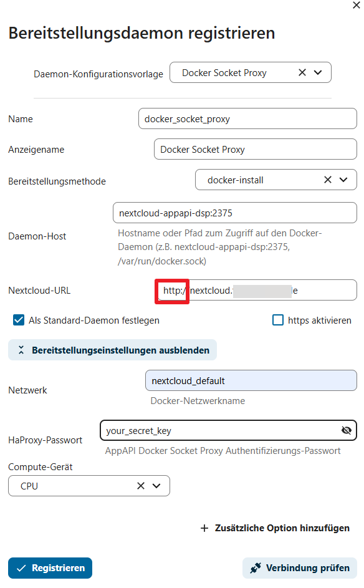Add option via Zusätzliche Option hinzufügen

click(275, 528)
